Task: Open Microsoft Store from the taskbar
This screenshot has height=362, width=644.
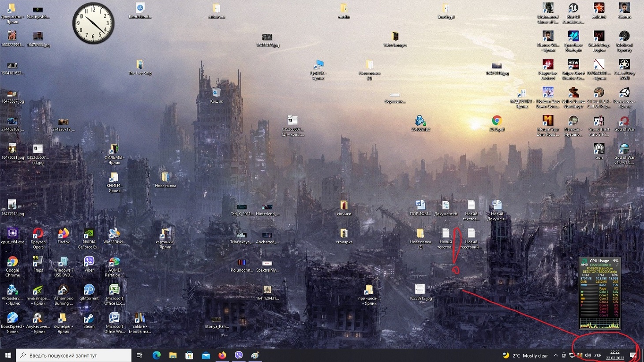Action: click(x=189, y=355)
